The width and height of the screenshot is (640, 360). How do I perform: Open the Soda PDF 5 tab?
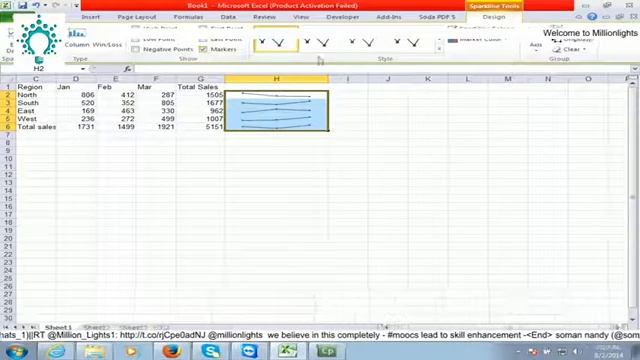point(437,17)
